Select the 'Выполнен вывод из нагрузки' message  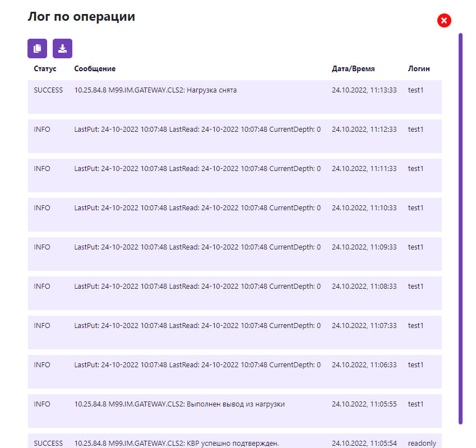(x=179, y=404)
